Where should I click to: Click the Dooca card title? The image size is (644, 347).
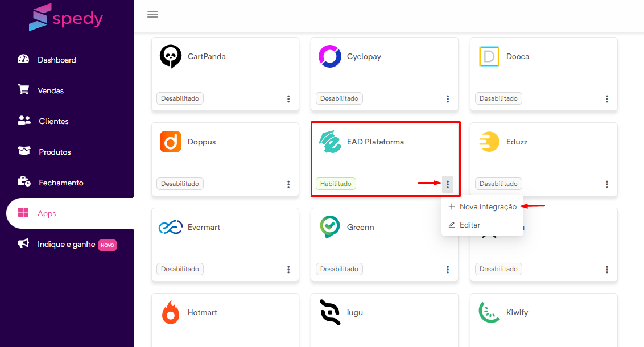click(518, 57)
